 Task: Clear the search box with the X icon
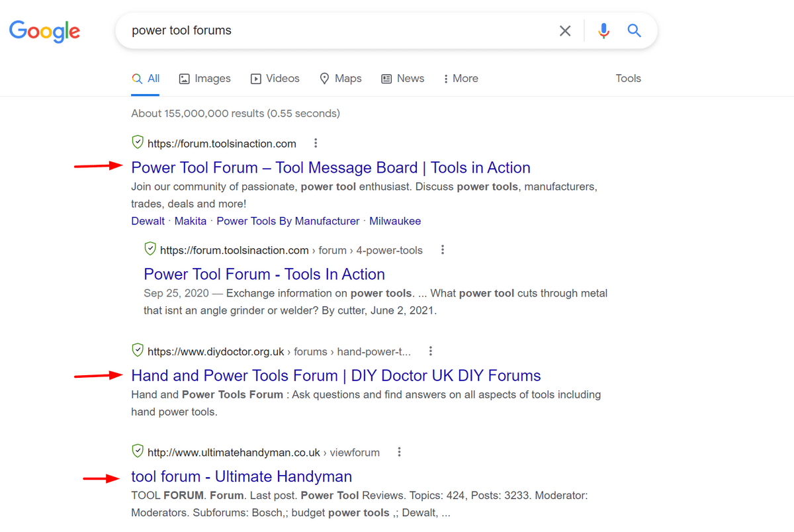pos(565,30)
